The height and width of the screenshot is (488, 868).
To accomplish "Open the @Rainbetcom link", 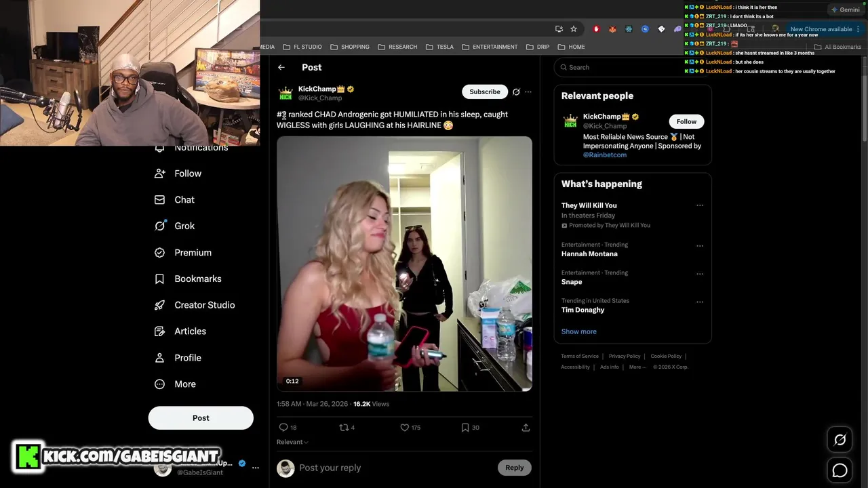I will 605,155.
